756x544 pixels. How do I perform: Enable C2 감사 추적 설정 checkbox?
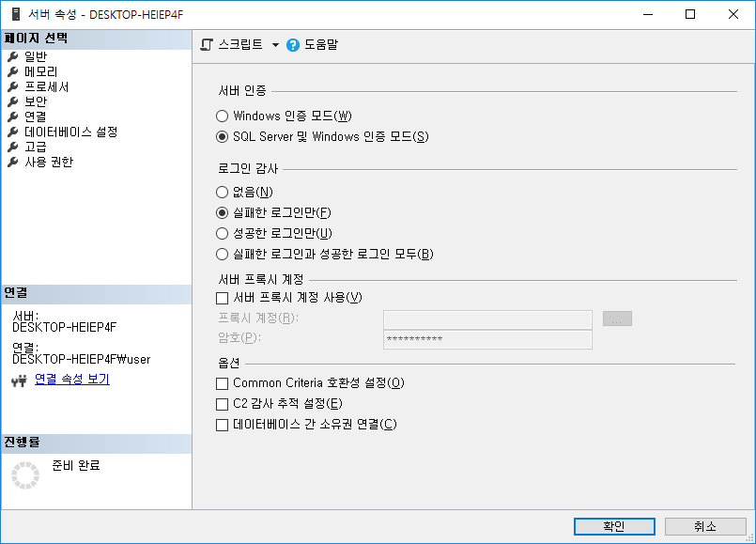(x=222, y=404)
